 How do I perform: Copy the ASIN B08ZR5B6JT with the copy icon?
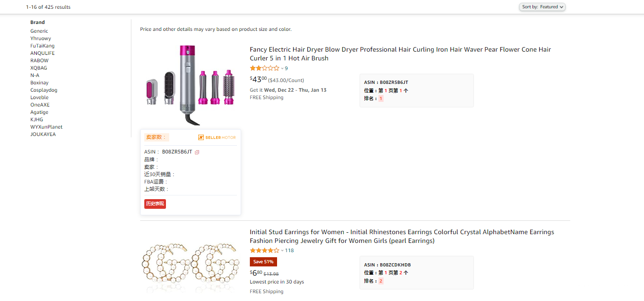[x=197, y=152]
